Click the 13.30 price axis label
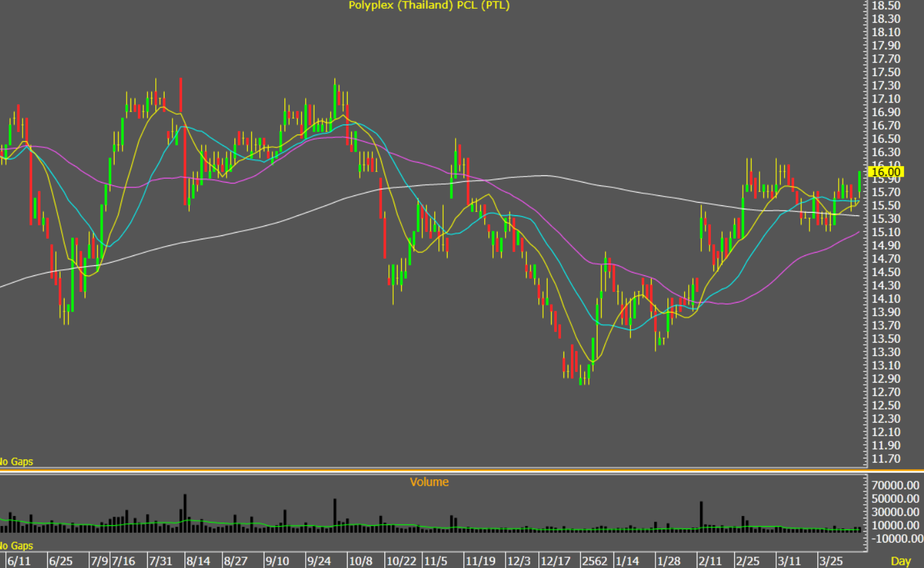 (886, 352)
